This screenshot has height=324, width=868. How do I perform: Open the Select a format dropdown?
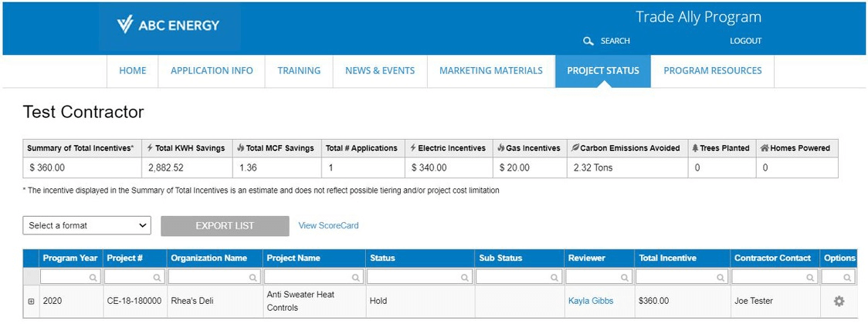[x=87, y=225]
